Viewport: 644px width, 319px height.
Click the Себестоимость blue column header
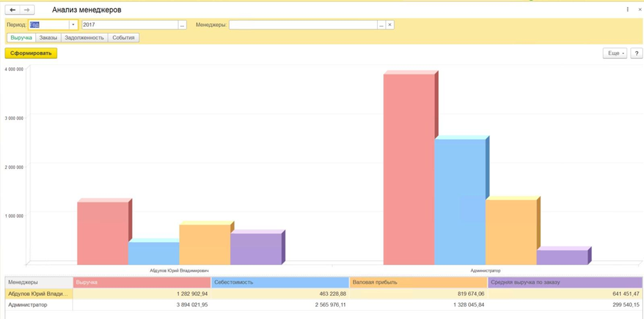280,282
